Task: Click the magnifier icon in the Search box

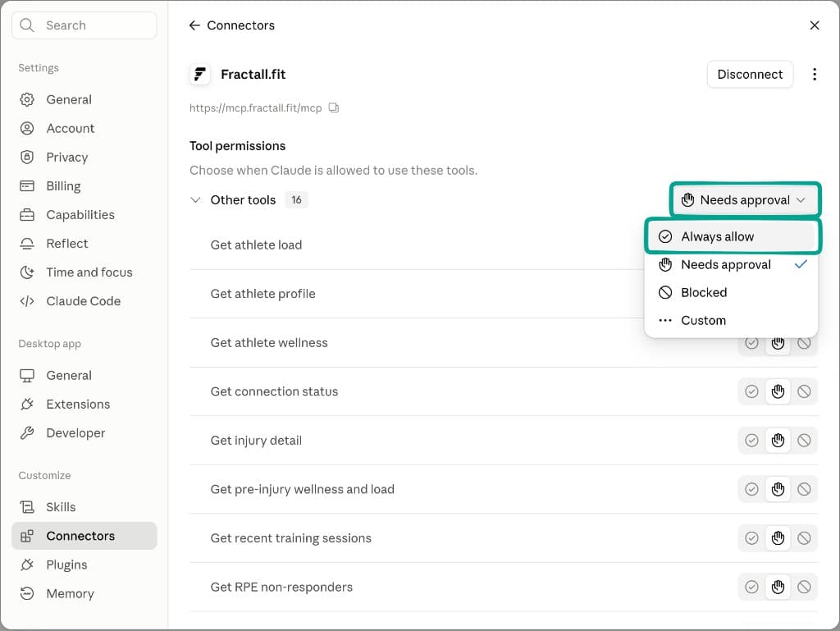Action: tap(27, 25)
